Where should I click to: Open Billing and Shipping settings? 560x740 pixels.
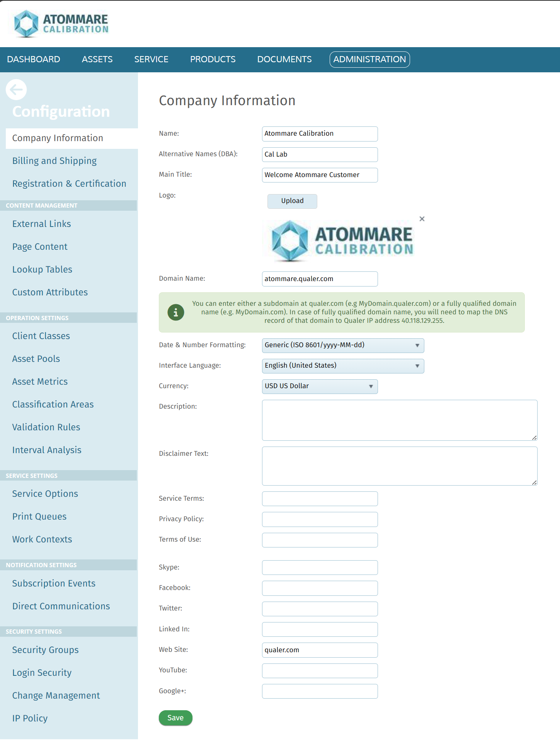pos(54,161)
